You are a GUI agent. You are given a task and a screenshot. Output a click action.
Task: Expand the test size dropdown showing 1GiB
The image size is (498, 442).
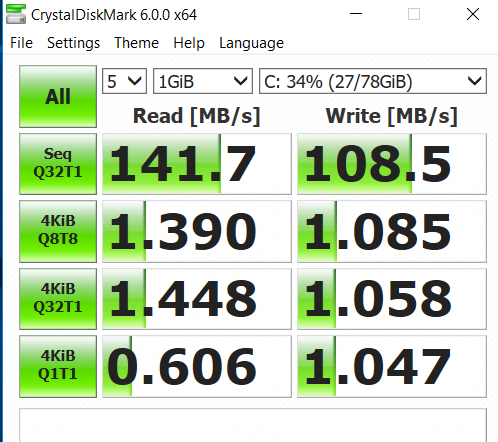click(203, 81)
